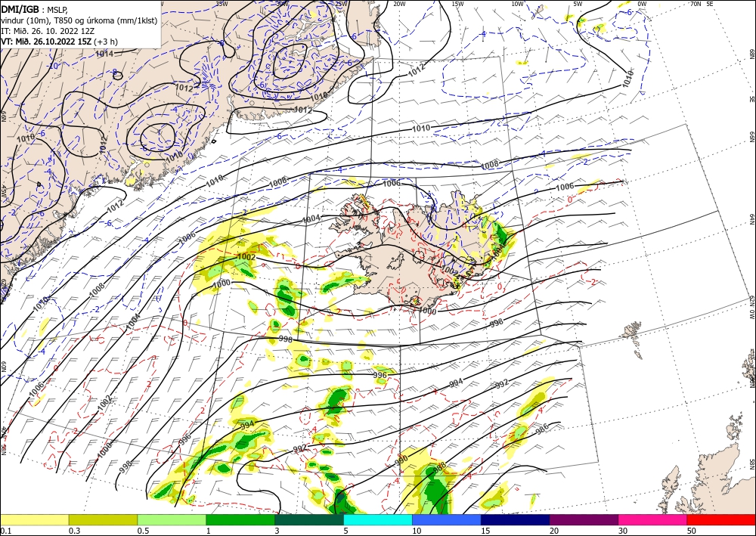Choose the blue 10–15 mm legend swatch

coord(447,519)
